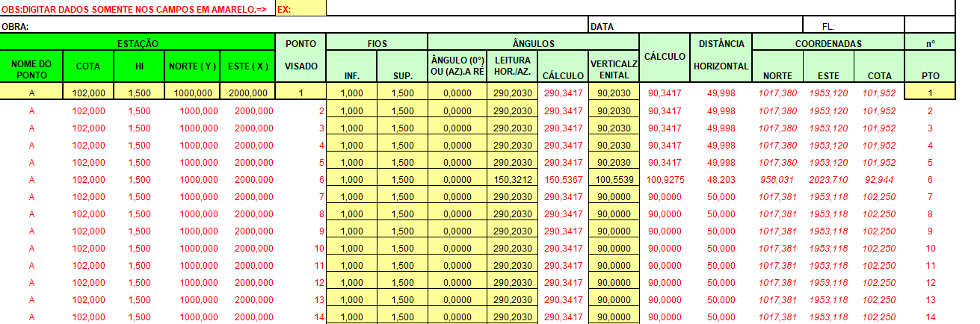This screenshot has height=324, width=980.
Task: Click the ÂNGULO (0°) OU (AZ).A RÉ header
Action: (x=457, y=66)
